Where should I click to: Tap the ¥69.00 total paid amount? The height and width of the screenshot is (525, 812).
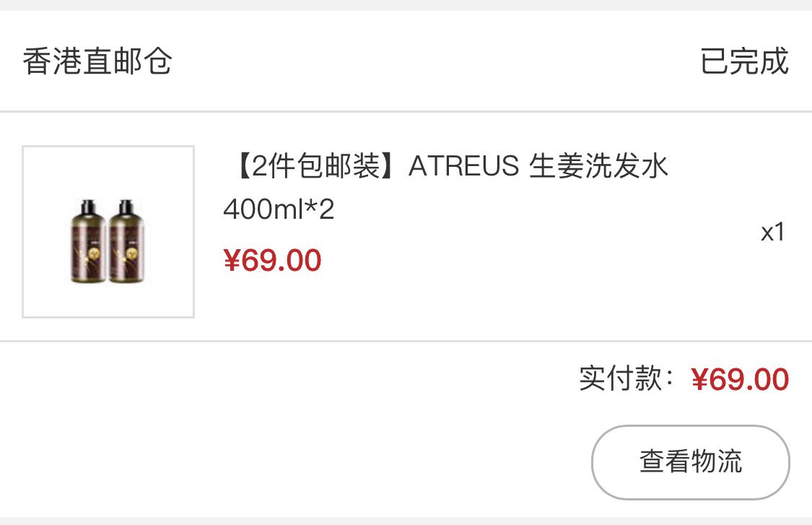coord(740,379)
